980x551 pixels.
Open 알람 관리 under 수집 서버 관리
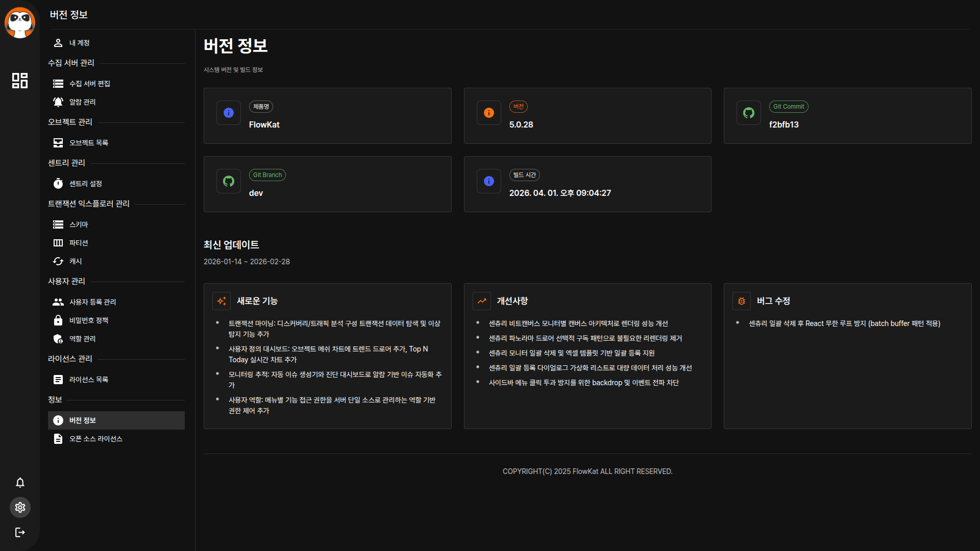82,102
